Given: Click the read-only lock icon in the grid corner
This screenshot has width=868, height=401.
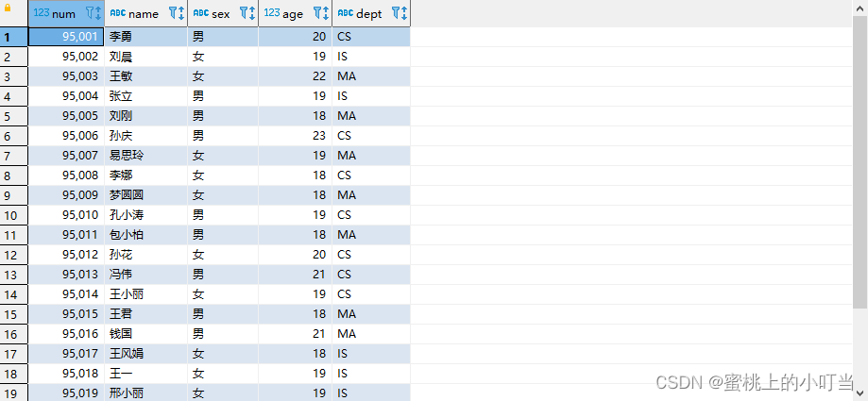Looking at the screenshot, I should 8,8.
